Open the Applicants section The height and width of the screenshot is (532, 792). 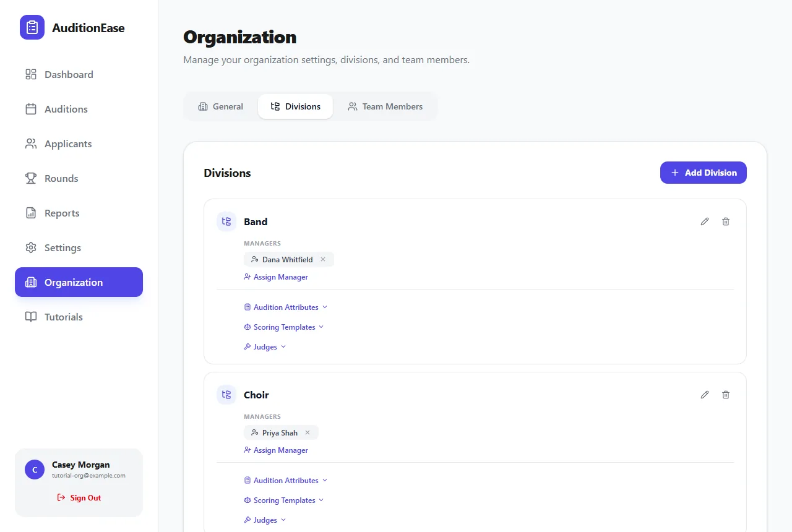[79, 144]
